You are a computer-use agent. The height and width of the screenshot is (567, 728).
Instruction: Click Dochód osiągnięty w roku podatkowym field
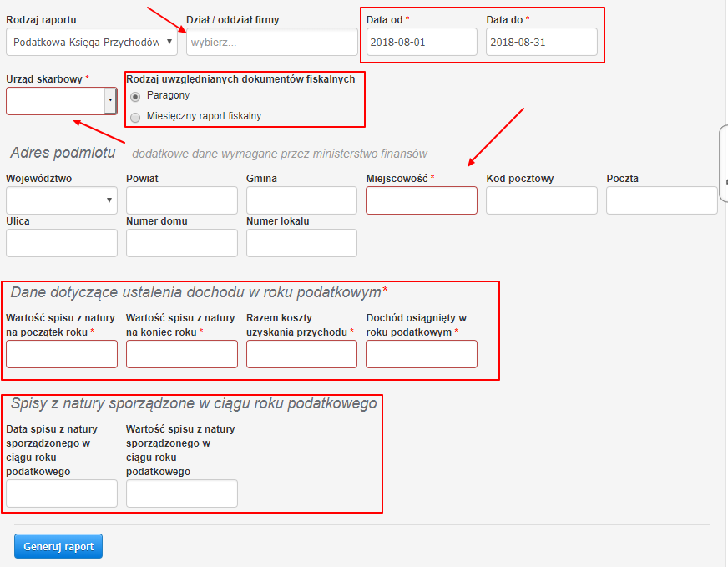[x=422, y=354]
